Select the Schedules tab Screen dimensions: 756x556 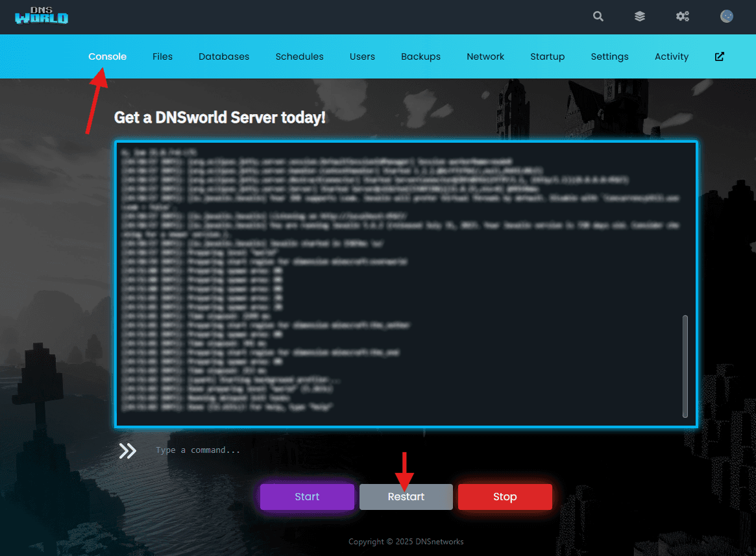pyautogui.click(x=299, y=56)
